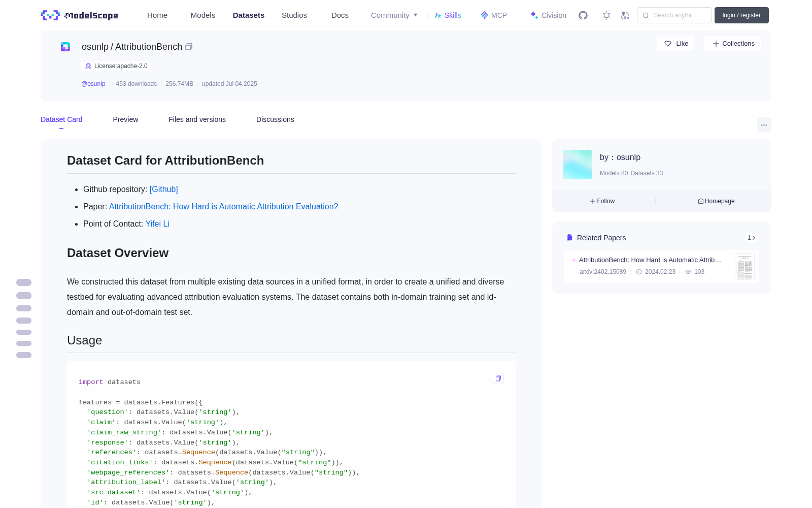This screenshot has height=508, width=812.
Task: Click the Skills icon link
Action: (448, 15)
